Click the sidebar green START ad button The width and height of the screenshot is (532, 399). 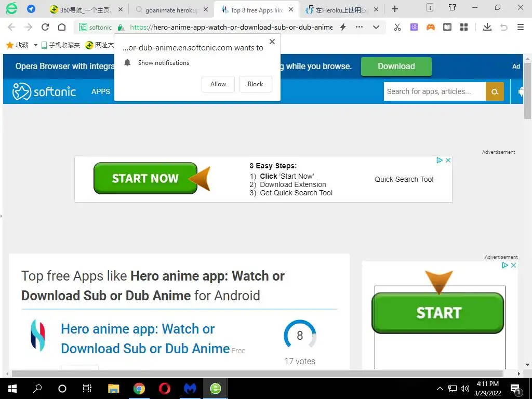point(438,312)
